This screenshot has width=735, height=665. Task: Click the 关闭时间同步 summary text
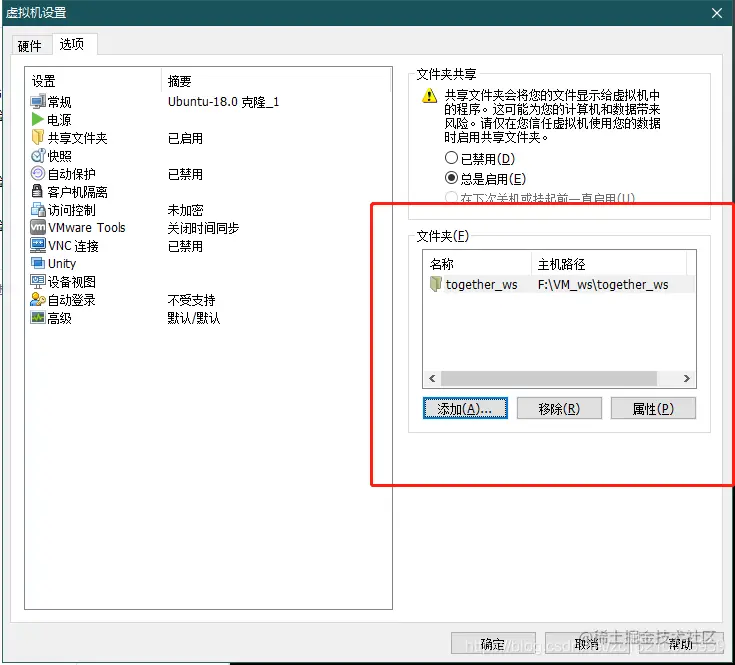click(203, 228)
